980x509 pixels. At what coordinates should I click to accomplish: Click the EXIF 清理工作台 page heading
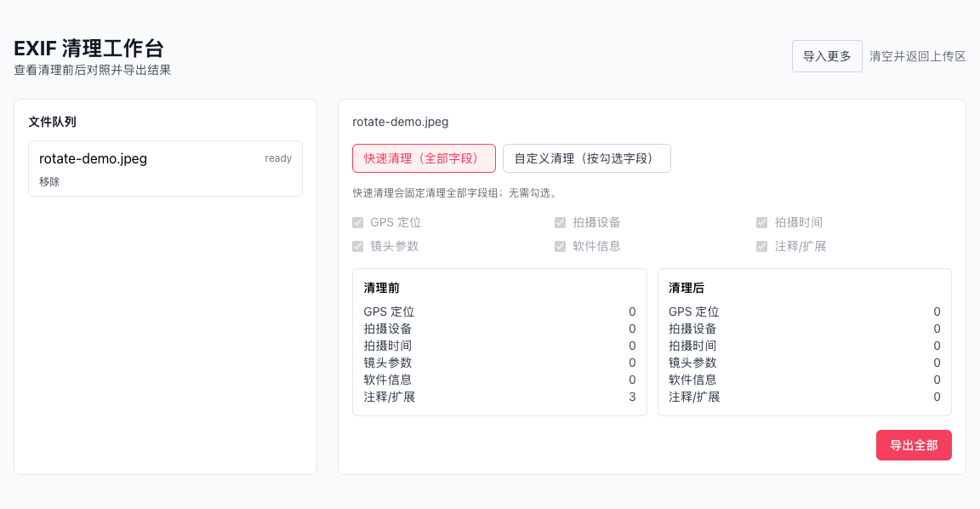point(89,49)
